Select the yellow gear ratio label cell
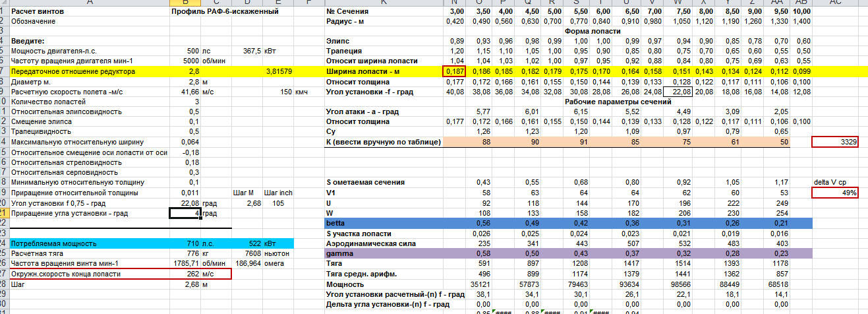 click(x=86, y=71)
